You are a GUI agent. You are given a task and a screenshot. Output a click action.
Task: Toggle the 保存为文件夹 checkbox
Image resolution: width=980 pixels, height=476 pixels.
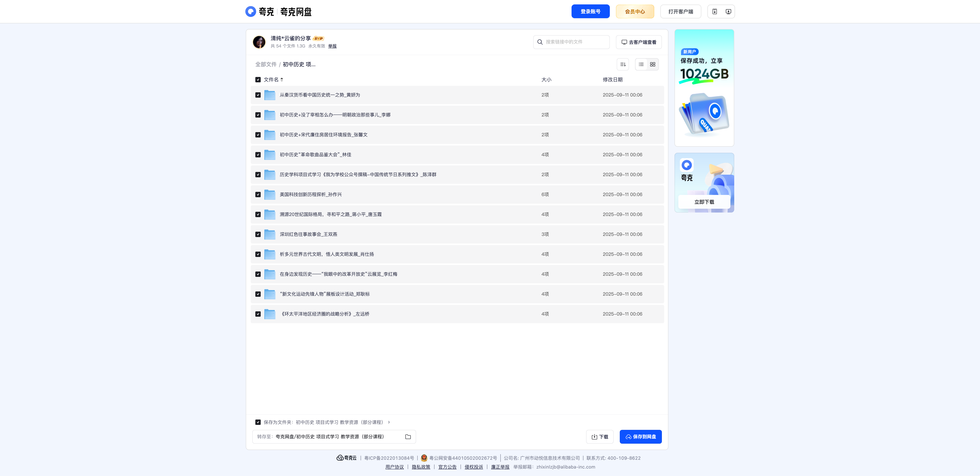[x=258, y=422]
